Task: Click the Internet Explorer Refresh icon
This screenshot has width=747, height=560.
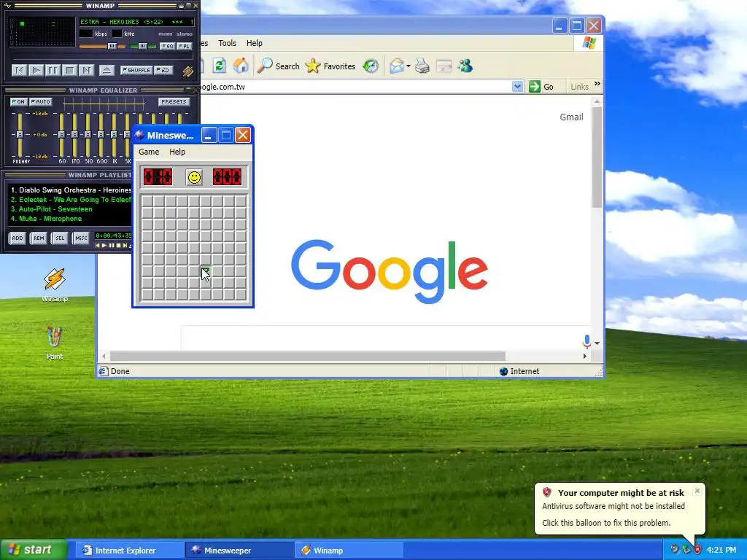Action: pos(219,66)
